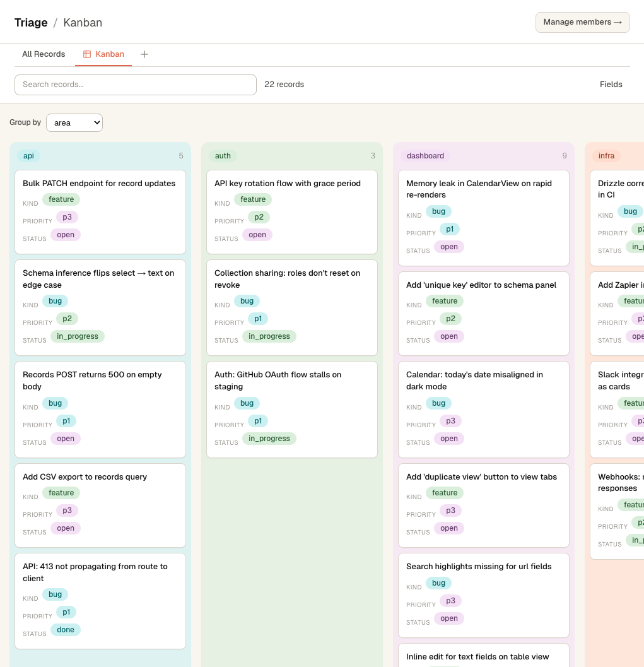Click the auth column header tag

223,156
